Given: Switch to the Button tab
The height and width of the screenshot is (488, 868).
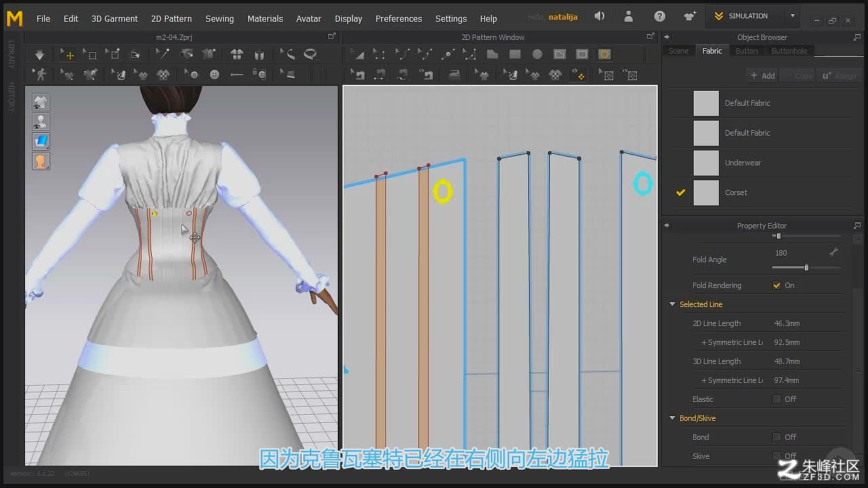Looking at the screenshot, I should pos(747,51).
